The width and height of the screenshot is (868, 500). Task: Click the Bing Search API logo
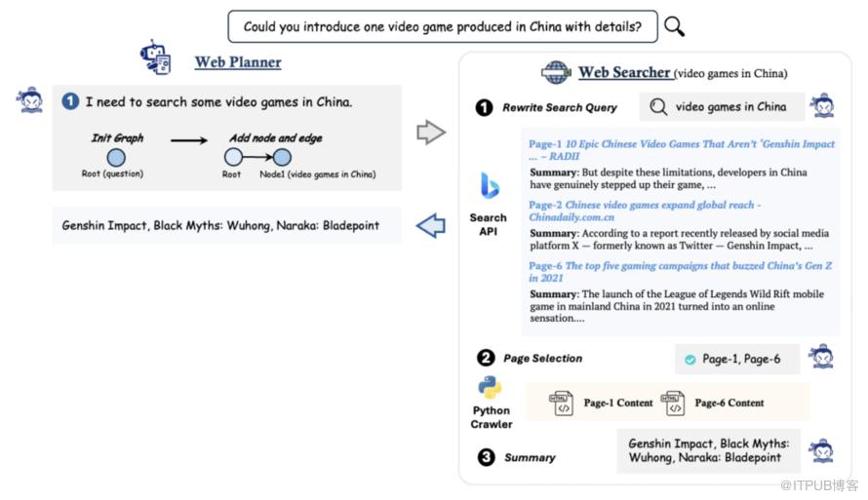[490, 185]
